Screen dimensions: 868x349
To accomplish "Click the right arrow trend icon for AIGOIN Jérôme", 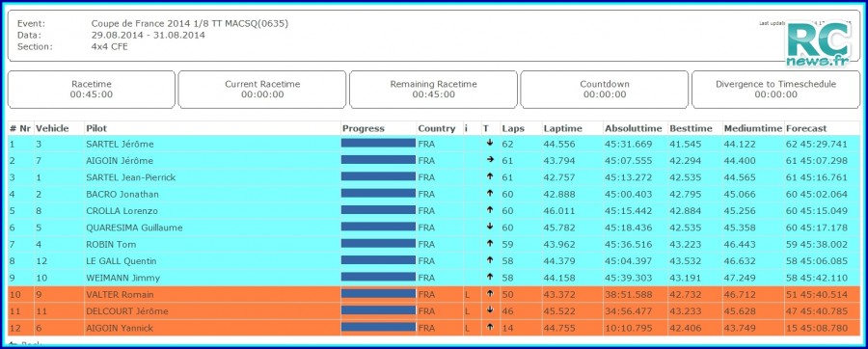I will click(x=489, y=160).
